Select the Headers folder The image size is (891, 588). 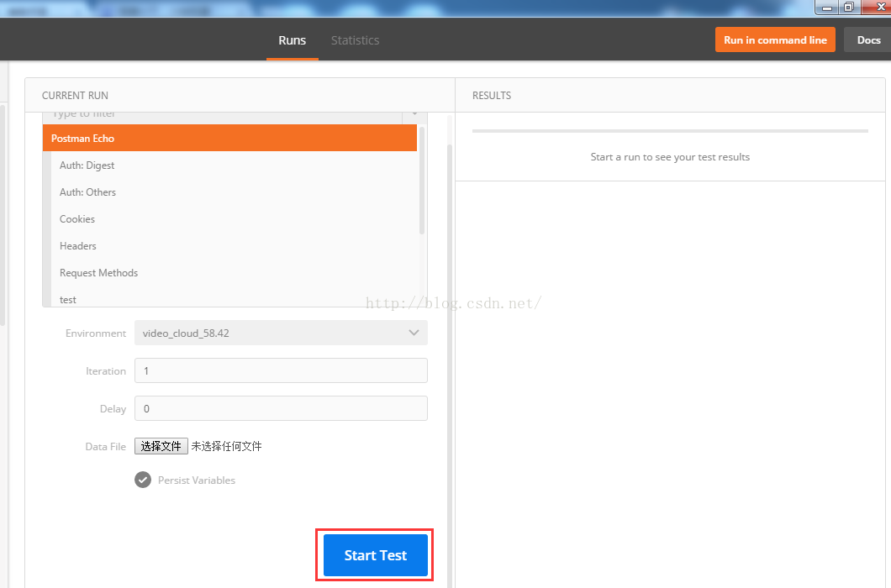[x=78, y=246]
